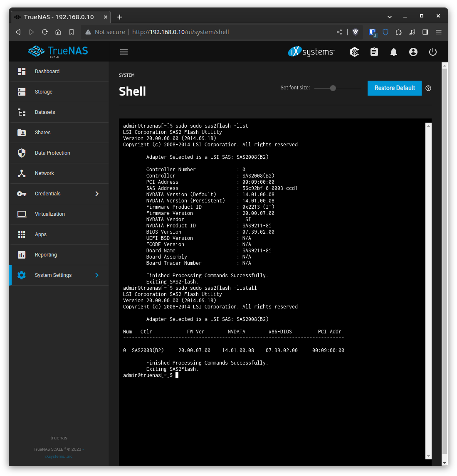Image resolution: width=457 pixels, height=476 pixels.
Task: Click the media control music icon
Action: click(x=412, y=32)
